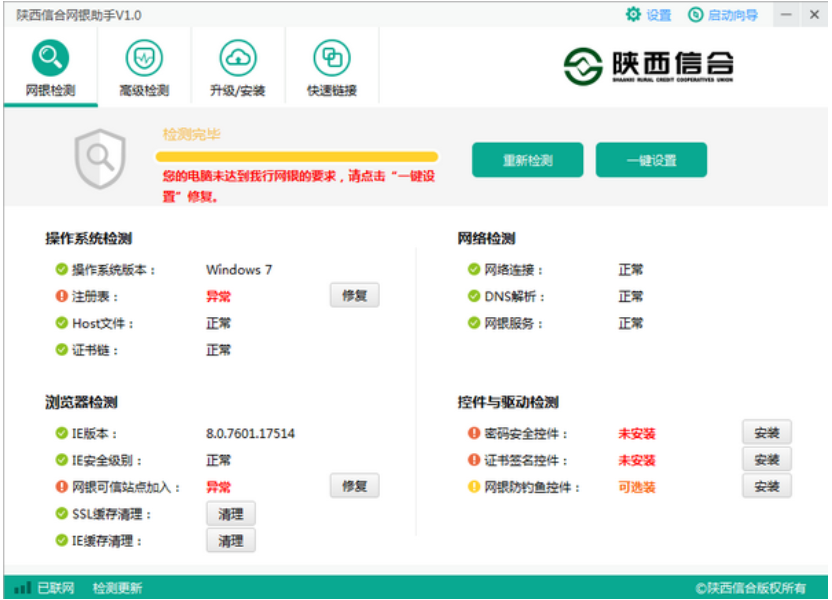Install the 网银防钓鱼控件 anti-phishing control
Viewport: 832px width, 600px height.
[766, 485]
